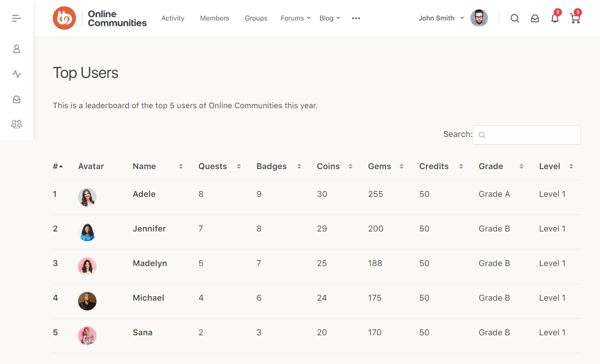
Task: Open the notifications bell icon
Action: [x=555, y=19]
